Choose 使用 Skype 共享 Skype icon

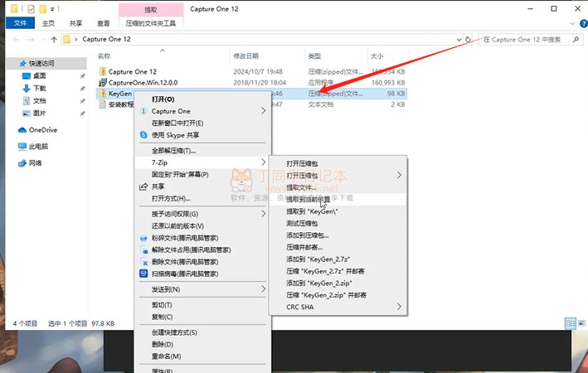(143, 134)
